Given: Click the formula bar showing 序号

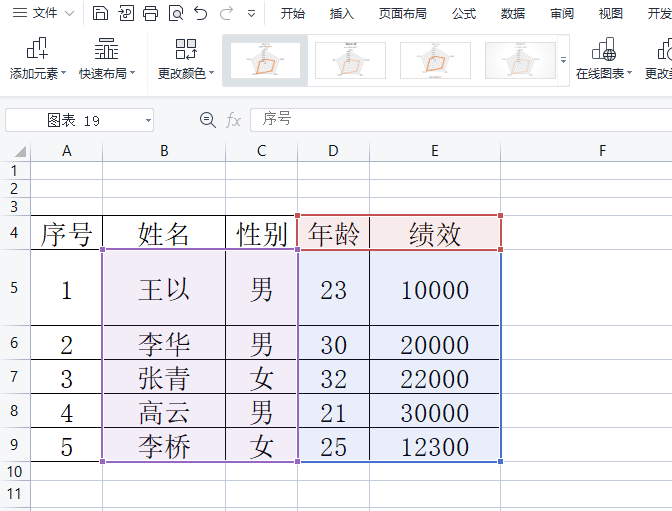Looking at the screenshot, I should coord(461,120).
